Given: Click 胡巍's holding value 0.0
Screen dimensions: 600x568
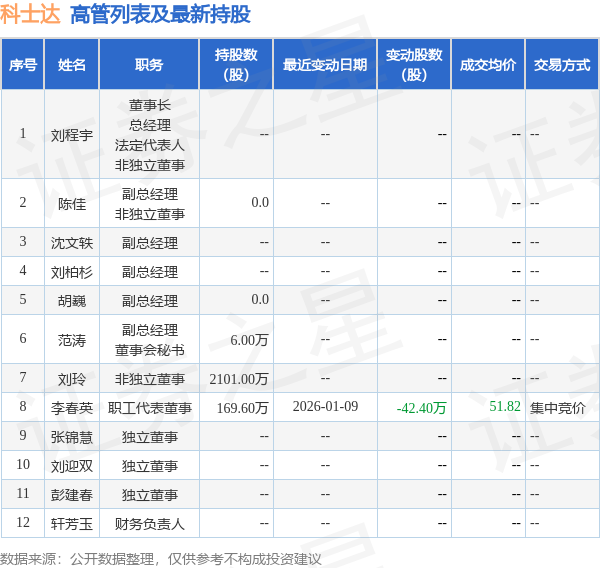Looking at the screenshot, I should pos(260,299).
